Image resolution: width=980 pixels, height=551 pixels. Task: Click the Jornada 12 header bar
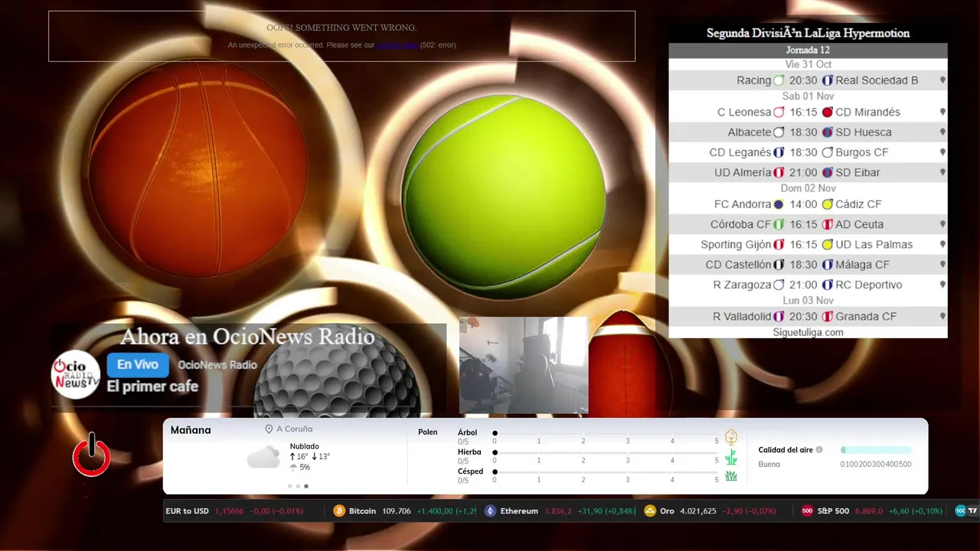click(808, 50)
